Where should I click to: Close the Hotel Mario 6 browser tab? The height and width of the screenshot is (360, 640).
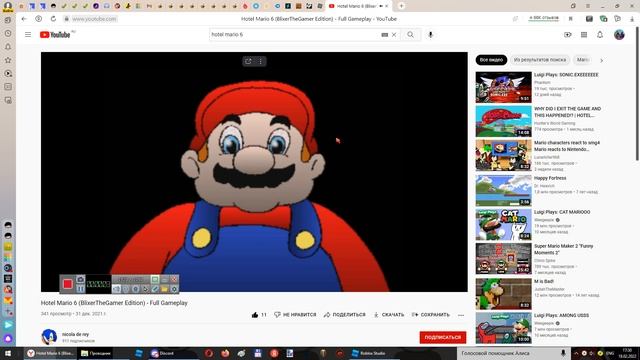387,6
